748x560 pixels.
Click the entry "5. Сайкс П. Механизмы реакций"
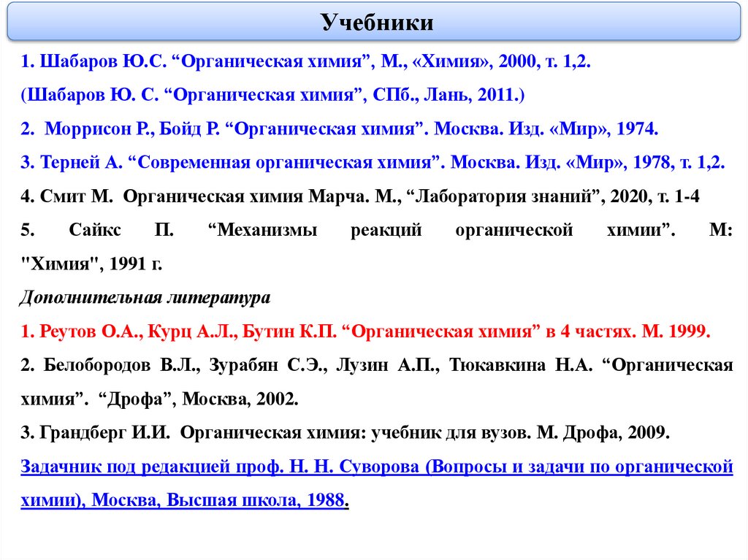click(376, 230)
